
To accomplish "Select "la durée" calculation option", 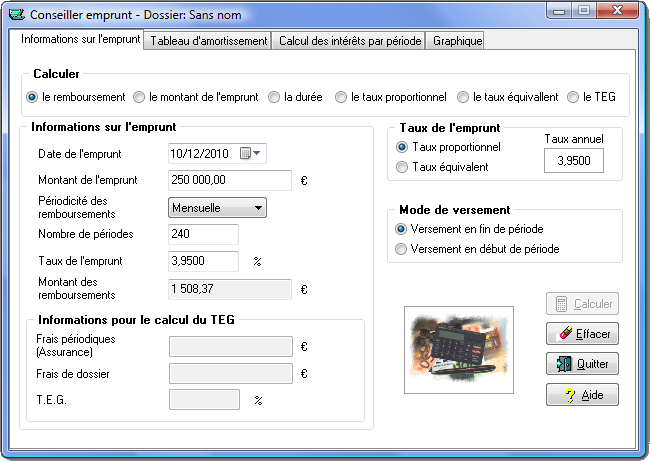I will coord(274,97).
